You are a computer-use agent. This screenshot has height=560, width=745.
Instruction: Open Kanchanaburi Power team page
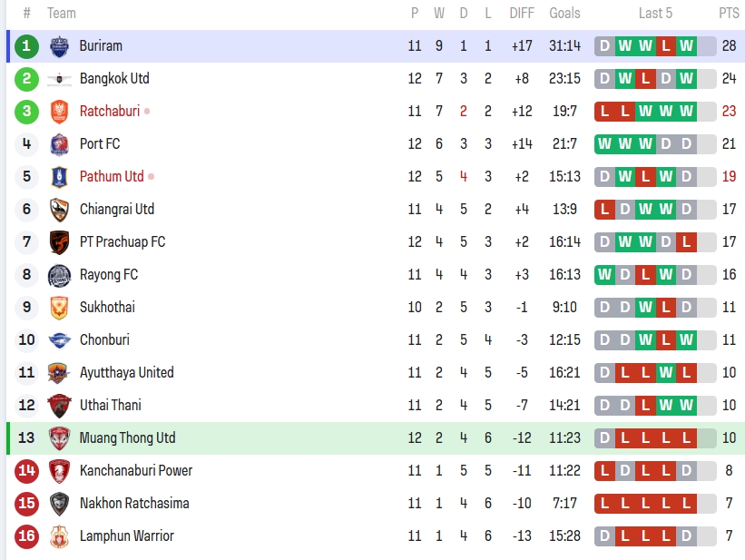click(136, 471)
